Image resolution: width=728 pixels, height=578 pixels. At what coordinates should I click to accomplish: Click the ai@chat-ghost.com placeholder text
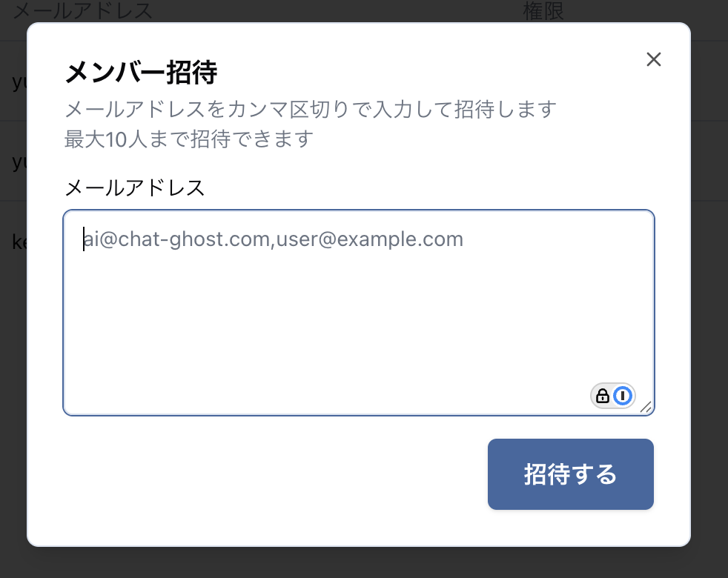(x=176, y=239)
